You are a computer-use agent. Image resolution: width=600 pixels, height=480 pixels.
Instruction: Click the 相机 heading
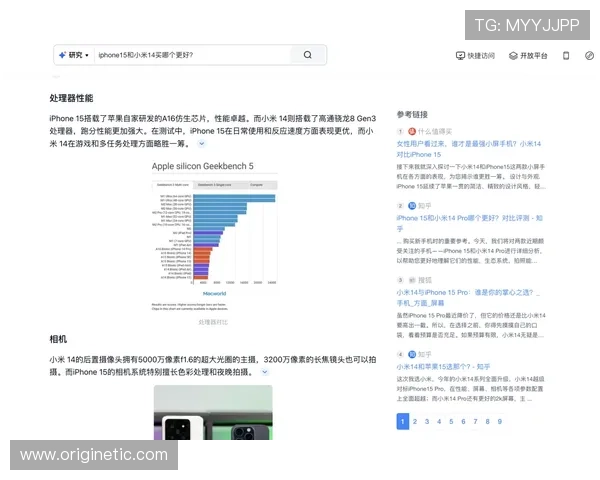point(58,340)
